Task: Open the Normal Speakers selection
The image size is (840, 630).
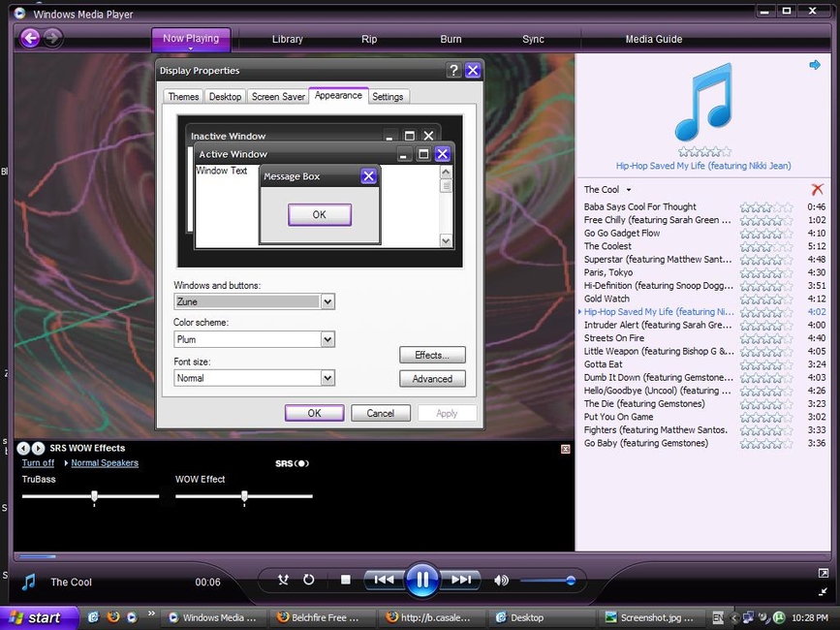Action: point(105,463)
